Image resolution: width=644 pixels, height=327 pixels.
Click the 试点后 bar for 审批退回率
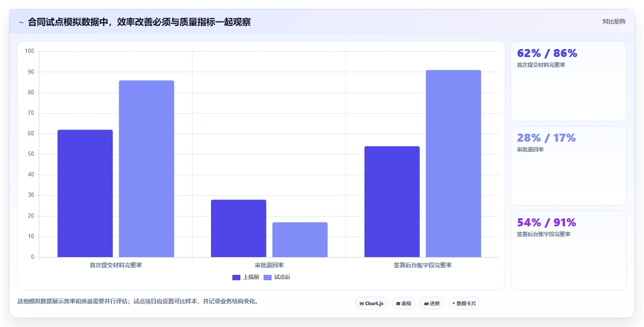[300, 240]
